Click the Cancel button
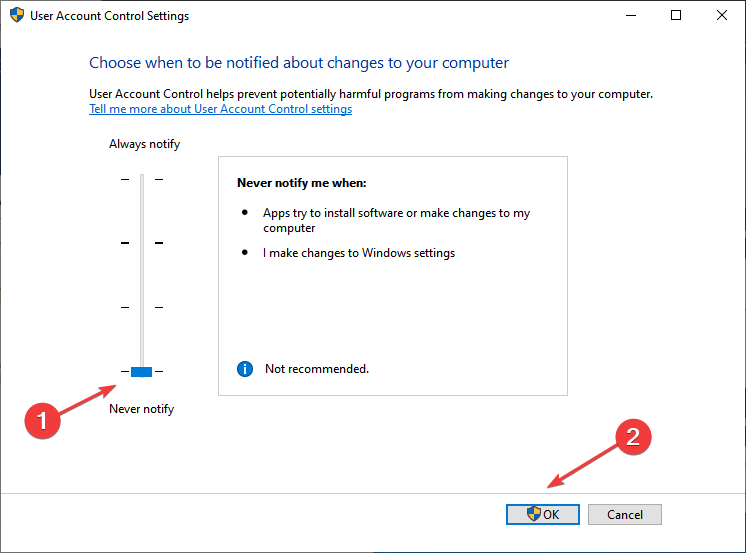 625,514
